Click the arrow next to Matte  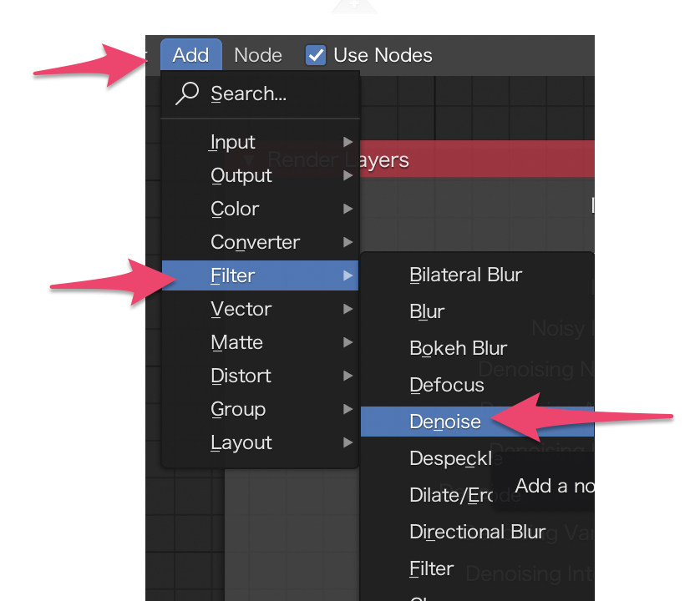(347, 342)
